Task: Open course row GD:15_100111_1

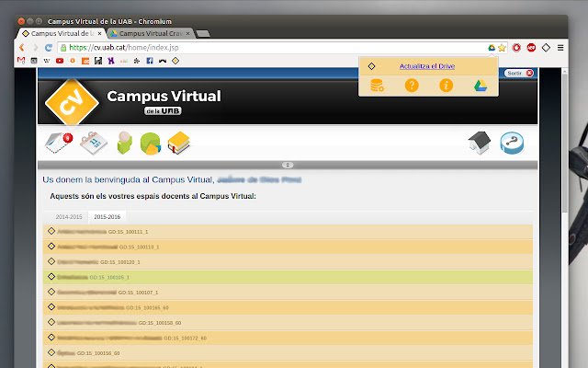Action: [288, 232]
